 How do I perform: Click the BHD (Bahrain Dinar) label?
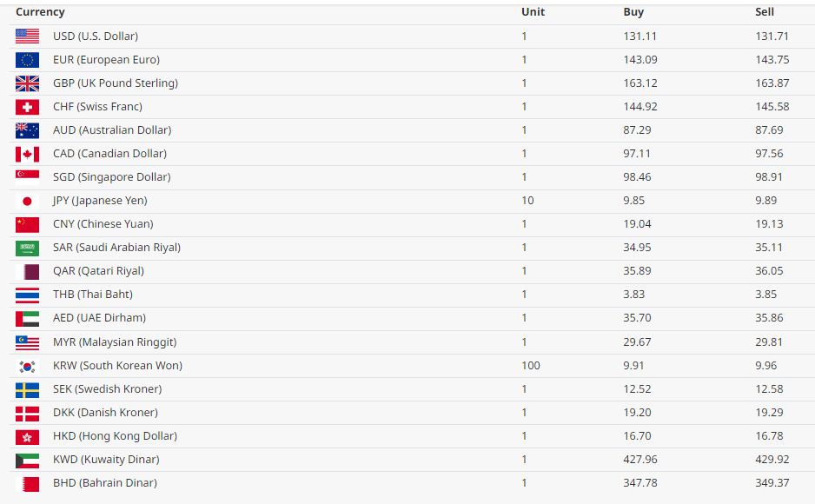[105, 483]
